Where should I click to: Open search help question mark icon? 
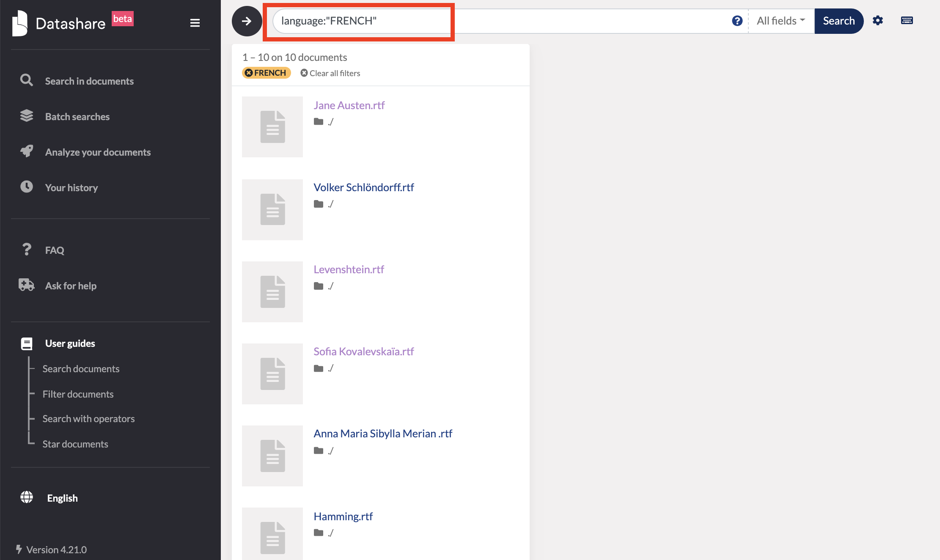pos(737,21)
